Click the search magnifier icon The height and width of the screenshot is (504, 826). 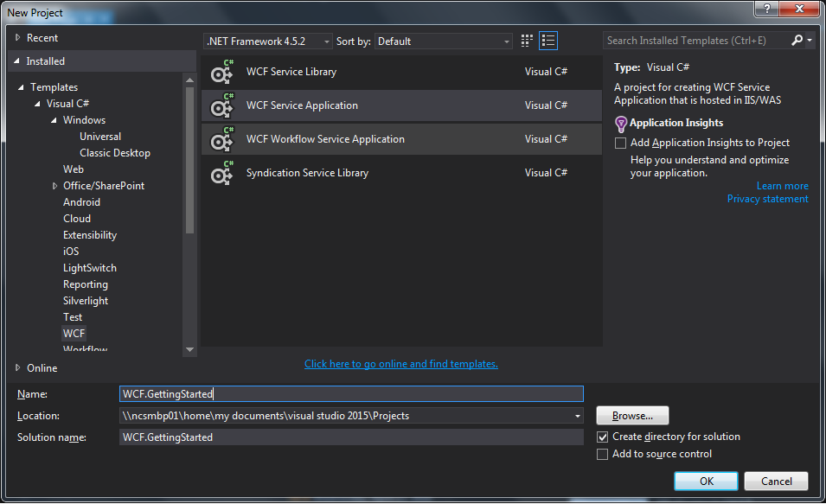[x=796, y=40]
